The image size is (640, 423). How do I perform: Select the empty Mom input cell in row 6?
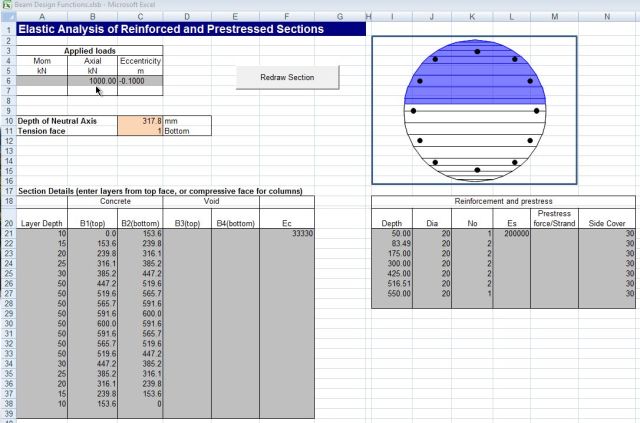(x=42, y=81)
